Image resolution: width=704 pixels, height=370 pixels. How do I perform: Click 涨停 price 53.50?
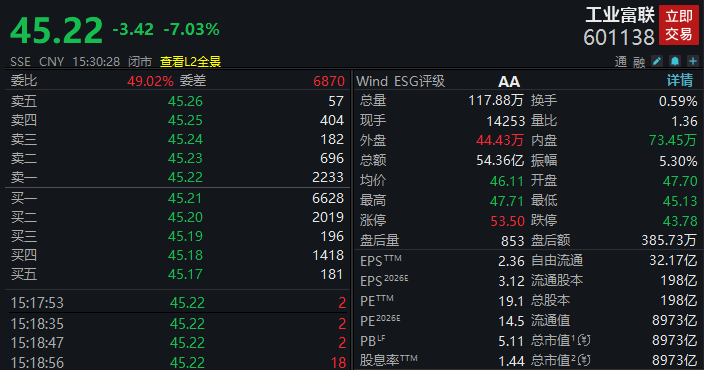(507, 221)
